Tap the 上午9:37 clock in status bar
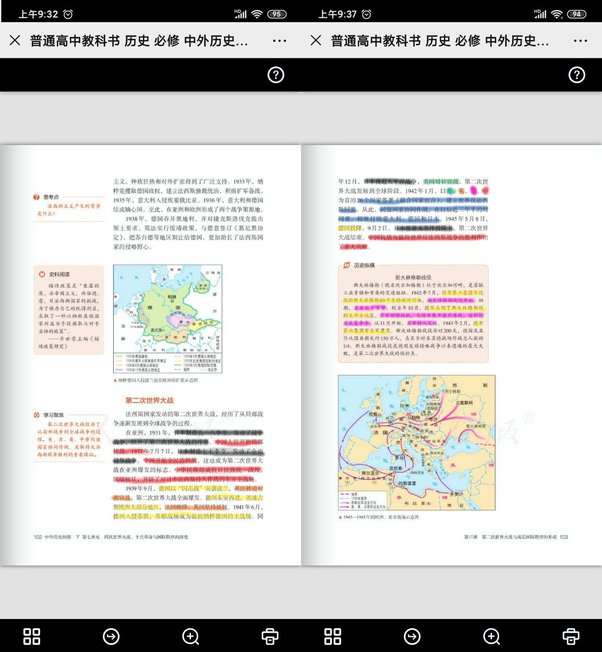Screen dimensions: 602x652 click(338, 14)
